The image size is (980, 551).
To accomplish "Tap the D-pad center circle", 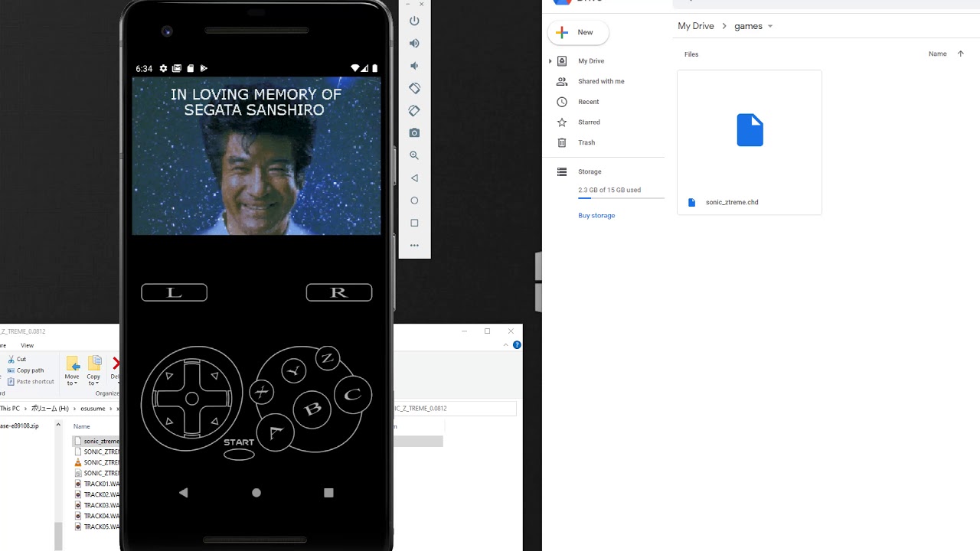I will tap(192, 399).
